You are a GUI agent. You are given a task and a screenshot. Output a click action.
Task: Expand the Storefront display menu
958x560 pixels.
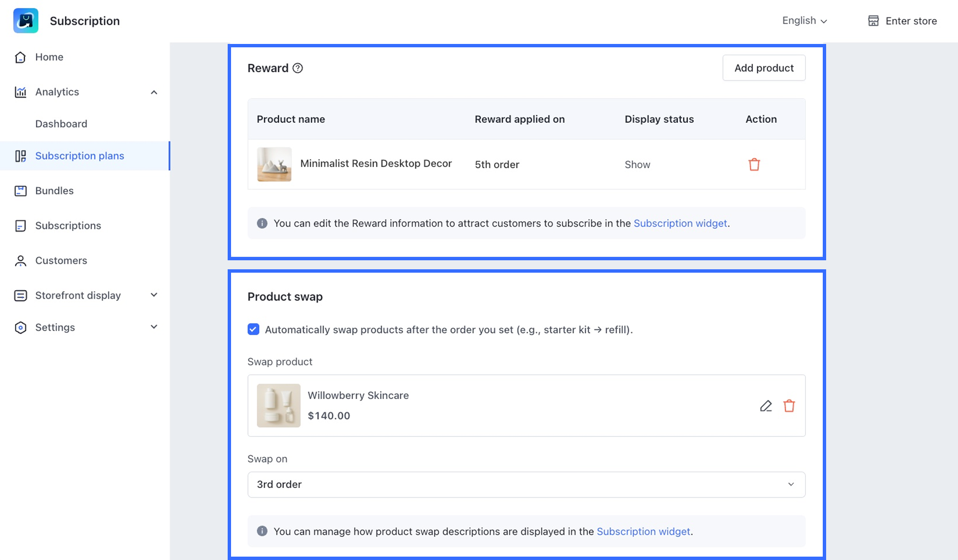point(154,295)
